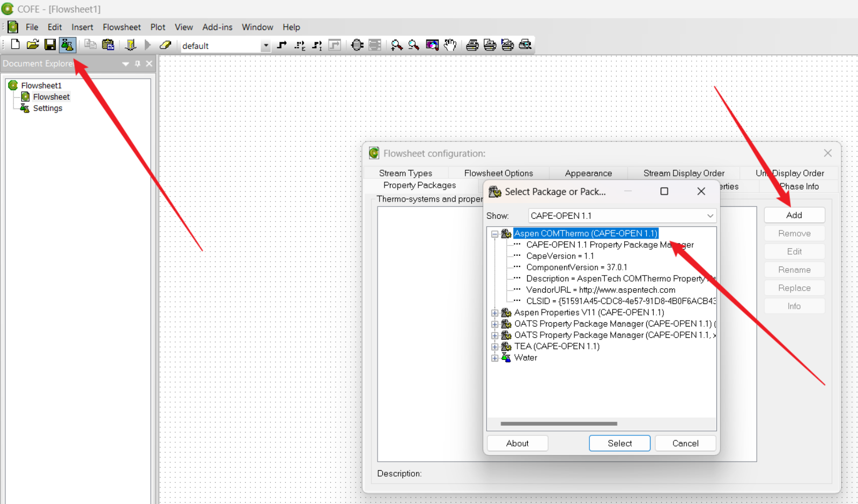The height and width of the screenshot is (504, 858).
Task: Open the Plot menu
Action: click(158, 27)
